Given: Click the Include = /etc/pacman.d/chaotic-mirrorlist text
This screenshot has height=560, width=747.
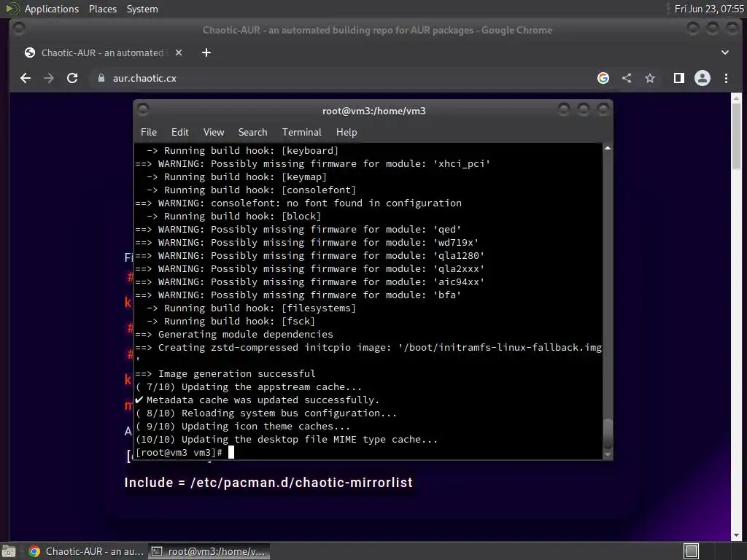Looking at the screenshot, I should 268,483.
